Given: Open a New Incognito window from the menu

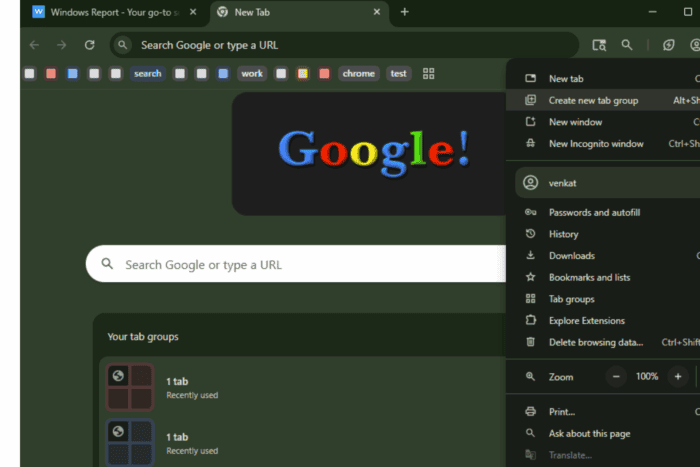Looking at the screenshot, I should [603, 144].
